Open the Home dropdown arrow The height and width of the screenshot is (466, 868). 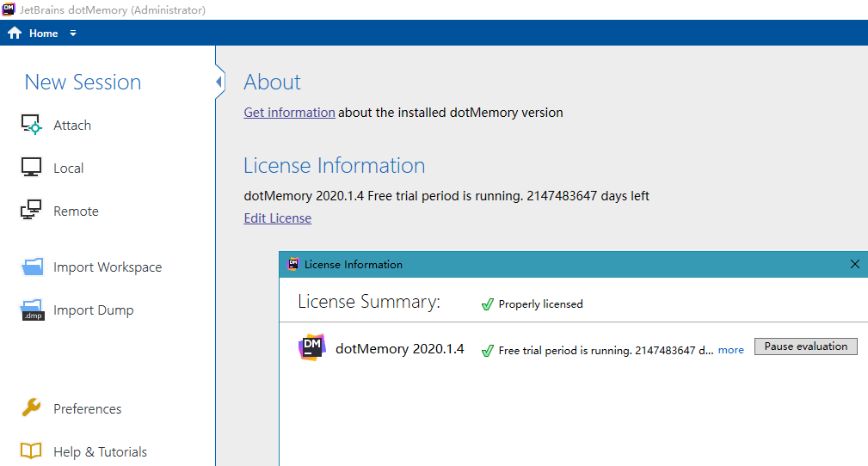coord(73,34)
